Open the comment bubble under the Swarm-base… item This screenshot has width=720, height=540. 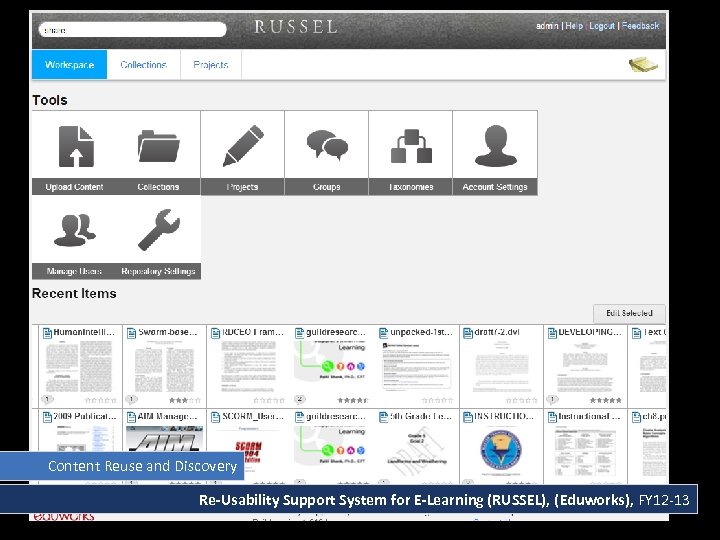click(x=131, y=399)
